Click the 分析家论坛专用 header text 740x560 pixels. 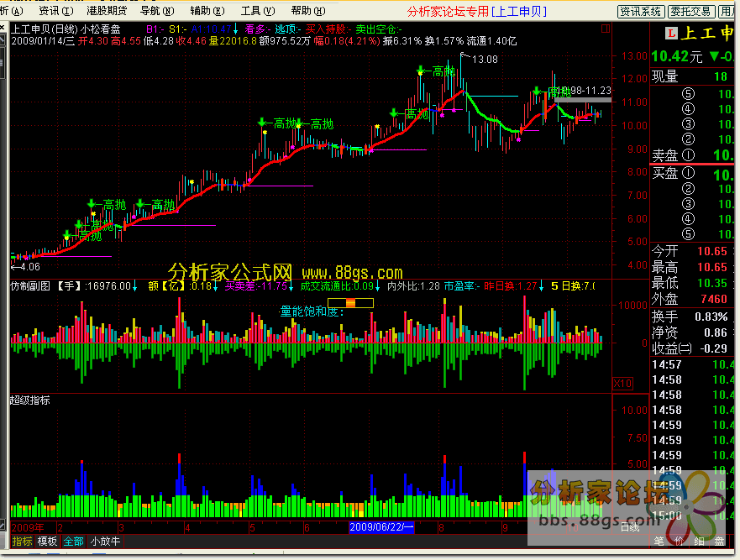[448, 11]
